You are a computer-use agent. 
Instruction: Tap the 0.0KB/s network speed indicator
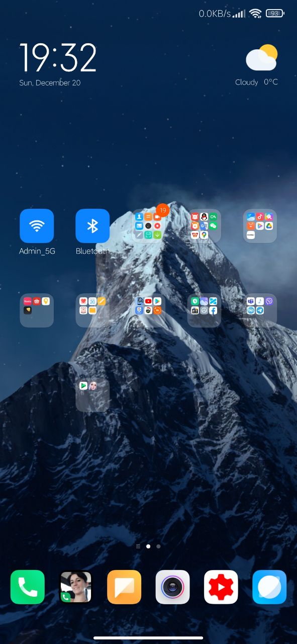point(215,14)
